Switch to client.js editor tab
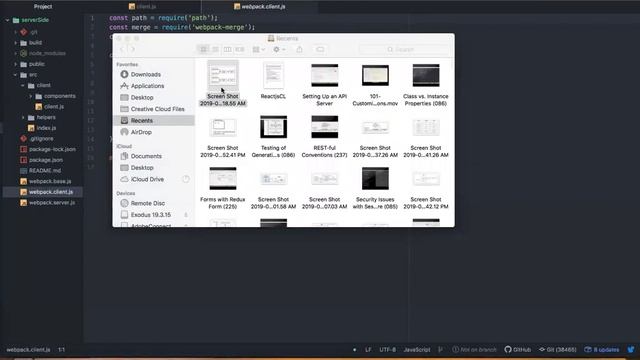Screen dimensions: 640x360 coord(142,7)
